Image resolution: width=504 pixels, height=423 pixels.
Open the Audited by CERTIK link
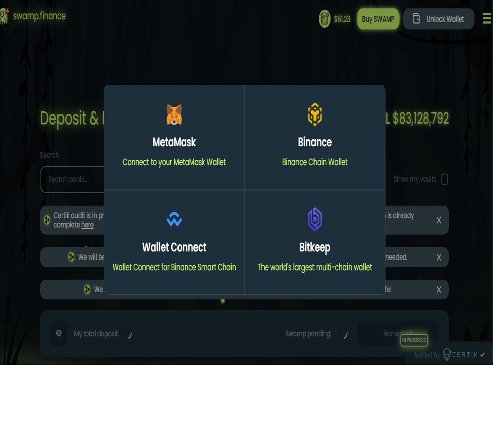(x=449, y=354)
